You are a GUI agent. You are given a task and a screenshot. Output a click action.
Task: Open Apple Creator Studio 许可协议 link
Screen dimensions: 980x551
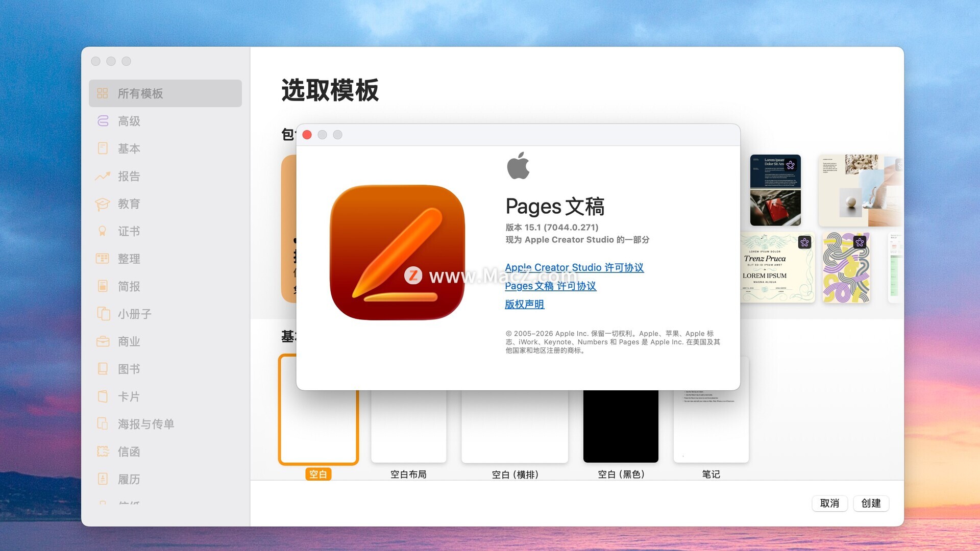click(574, 267)
